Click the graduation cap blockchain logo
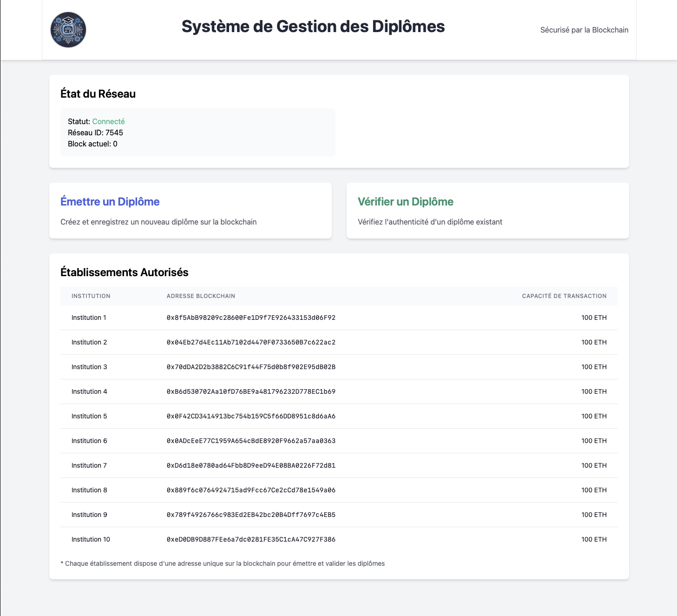Image resolution: width=677 pixels, height=616 pixels. click(x=69, y=30)
